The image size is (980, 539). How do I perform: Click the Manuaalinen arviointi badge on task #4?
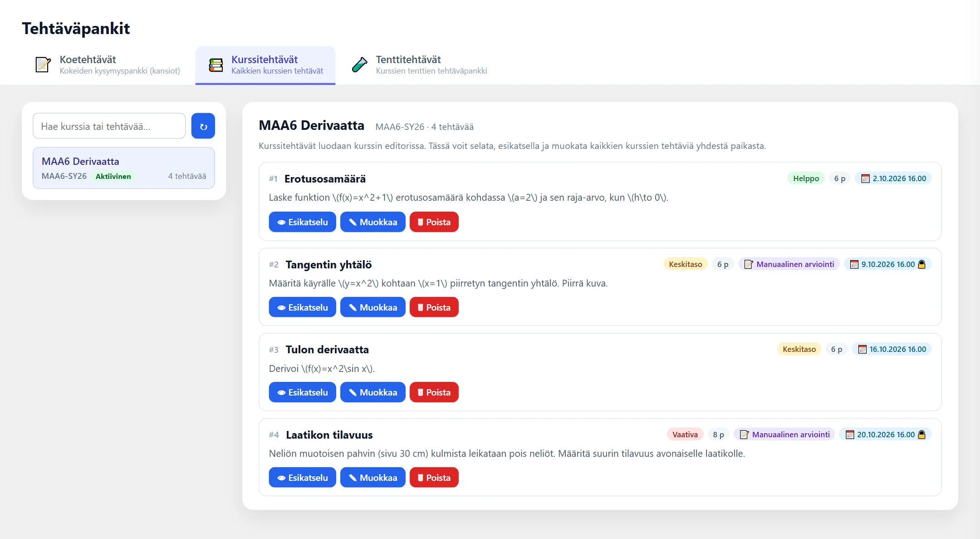coord(784,435)
